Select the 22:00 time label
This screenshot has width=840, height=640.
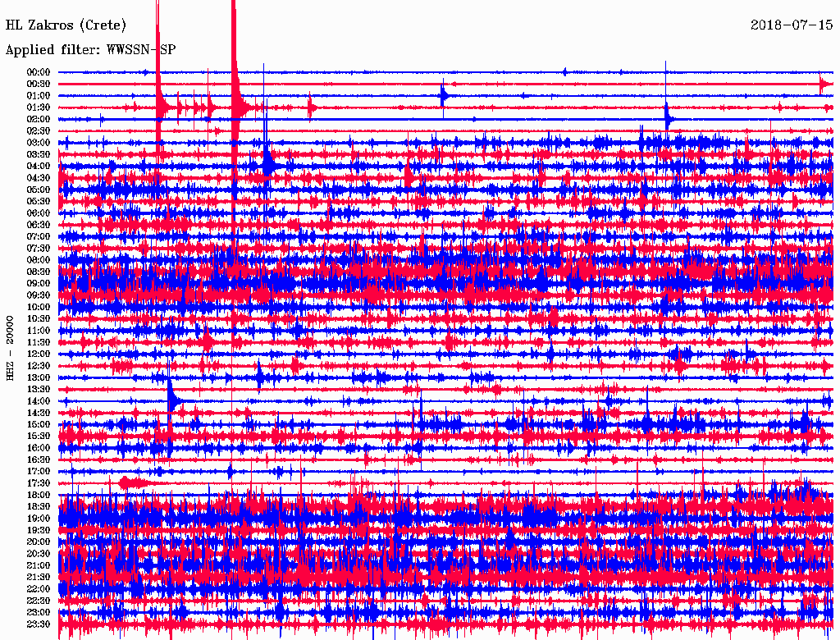tap(39, 589)
